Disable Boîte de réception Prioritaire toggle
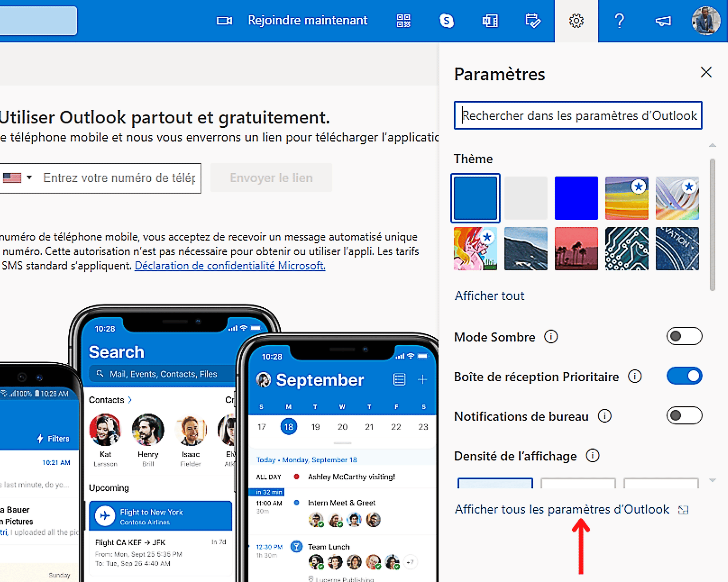Viewport: 728px width, 582px height. point(684,376)
